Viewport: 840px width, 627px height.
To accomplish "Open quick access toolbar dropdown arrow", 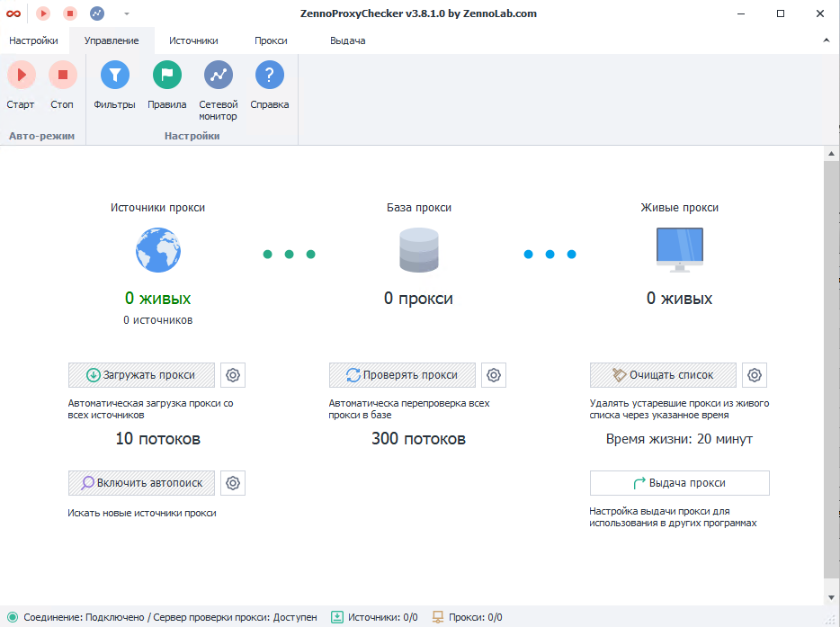I will click(x=127, y=13).
